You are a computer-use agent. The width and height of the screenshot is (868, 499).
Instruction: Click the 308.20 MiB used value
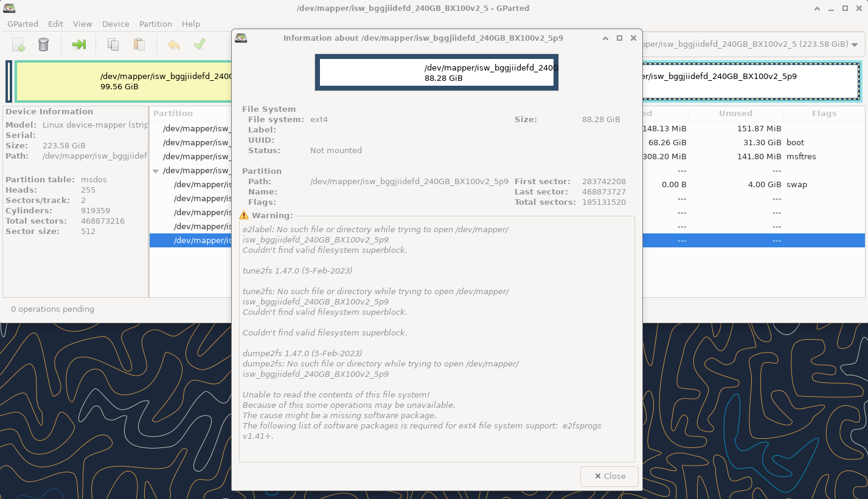click(x=664, y=157)
